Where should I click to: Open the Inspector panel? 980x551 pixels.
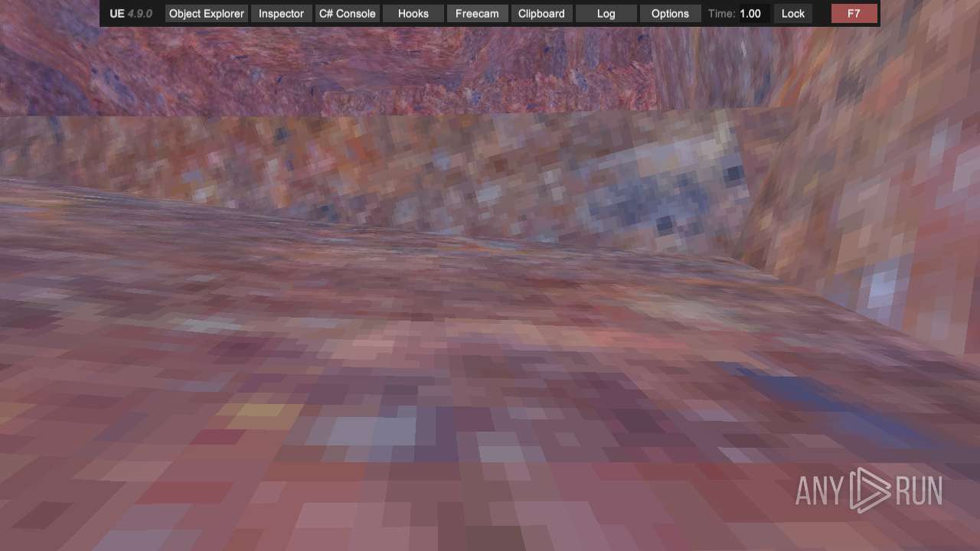tap(281, 14)
